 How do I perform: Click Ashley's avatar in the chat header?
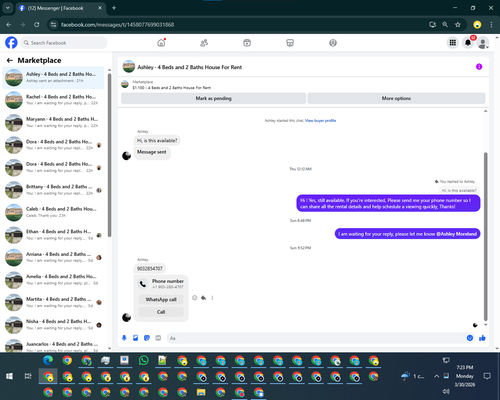pos(129,67)
